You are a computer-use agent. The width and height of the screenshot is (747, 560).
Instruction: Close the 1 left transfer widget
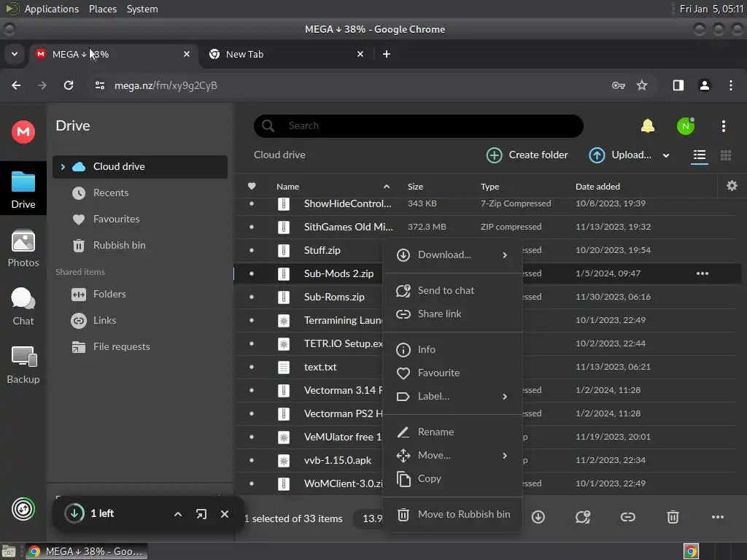click(x=225, y=514)
